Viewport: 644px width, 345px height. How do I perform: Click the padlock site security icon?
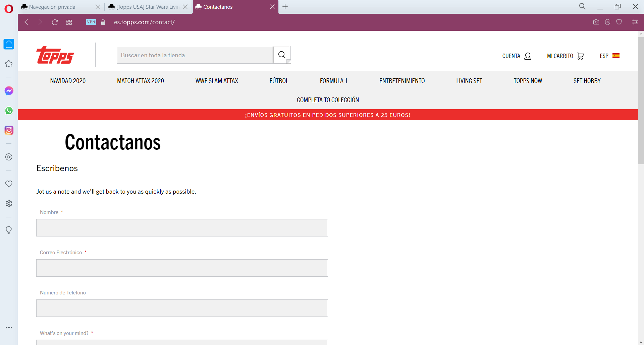click(x=103, y=22)
